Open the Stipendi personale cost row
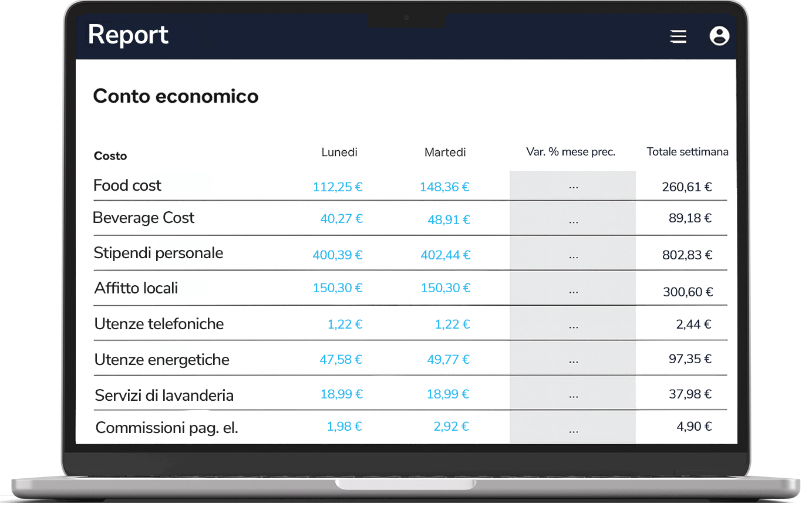Image resolution: width=812 pixels, height=507 pixels. 158,253
